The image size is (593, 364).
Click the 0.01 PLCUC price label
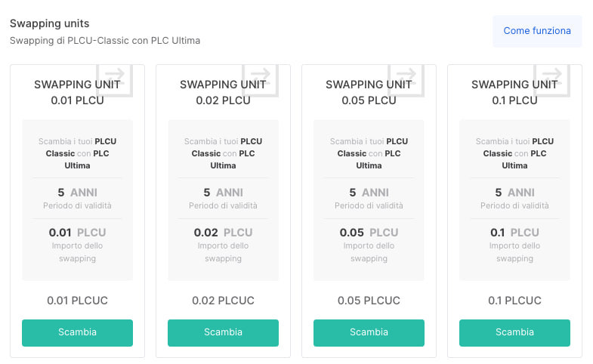77,301
